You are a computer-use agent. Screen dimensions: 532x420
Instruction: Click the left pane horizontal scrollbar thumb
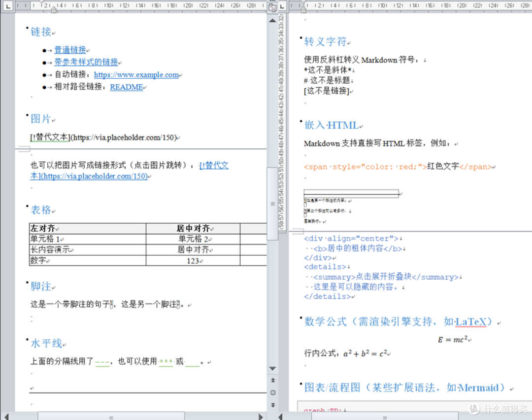[111, 417]
